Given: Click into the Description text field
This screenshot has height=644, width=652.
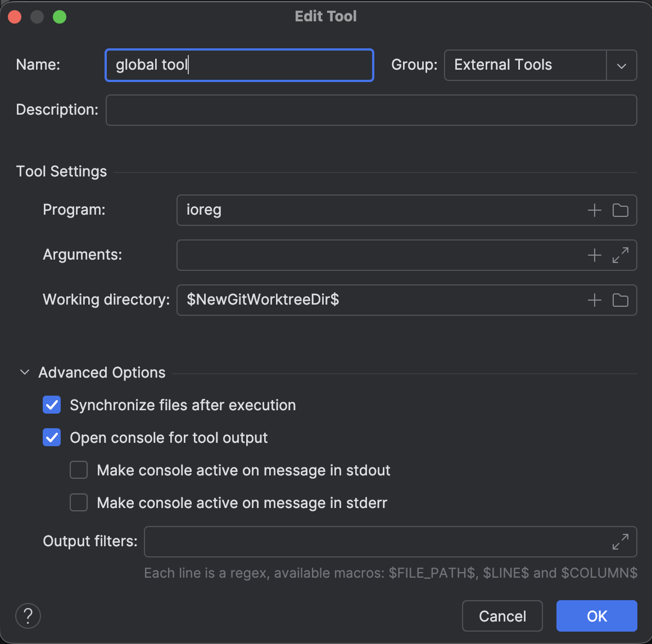Looking at the screenshot, I should click(371, 110).
